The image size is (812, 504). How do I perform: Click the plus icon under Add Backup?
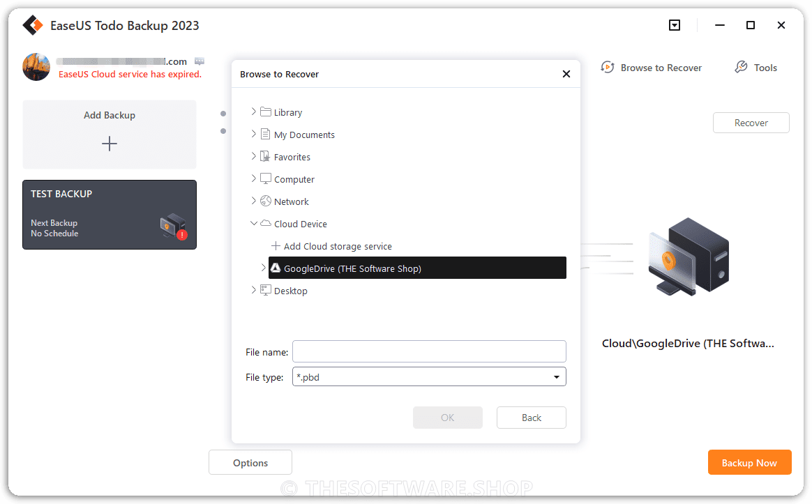click(110, 144)
